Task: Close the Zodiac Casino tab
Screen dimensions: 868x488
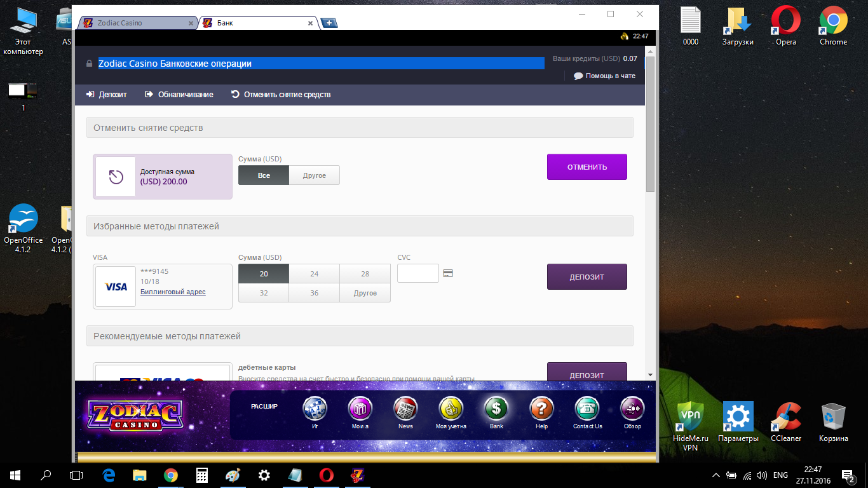Action: pyautogui.click(x=191, y=23)
